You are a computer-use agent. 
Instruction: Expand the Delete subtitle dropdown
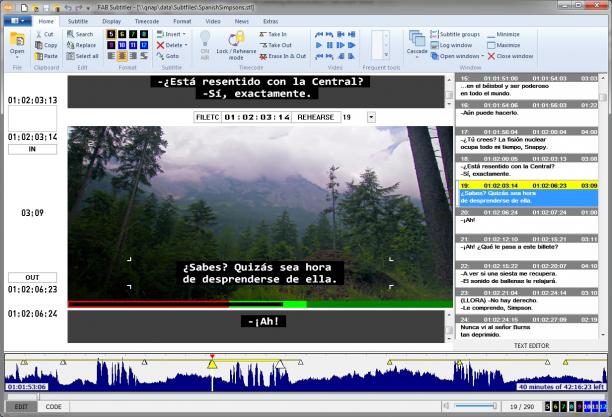tap(186, 45)
